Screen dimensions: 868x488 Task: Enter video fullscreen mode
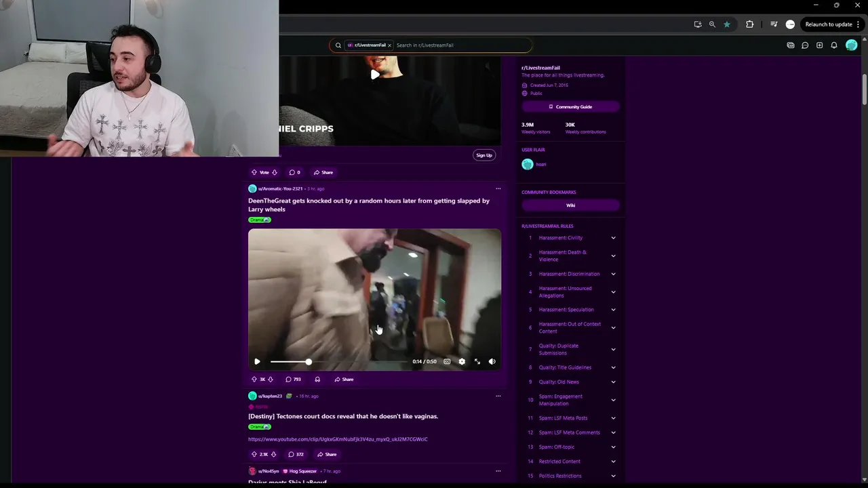(x=477, y=361)
